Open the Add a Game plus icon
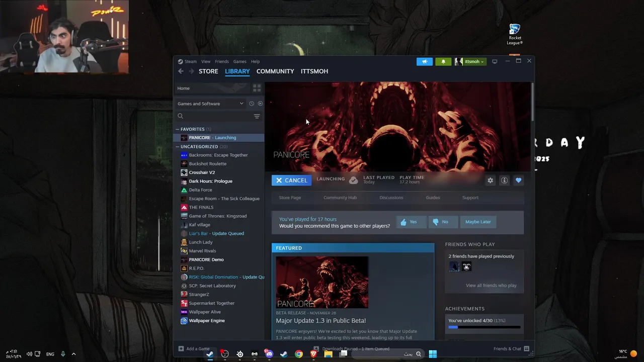This screenshot has height=362, width=644. click(181, 348)
